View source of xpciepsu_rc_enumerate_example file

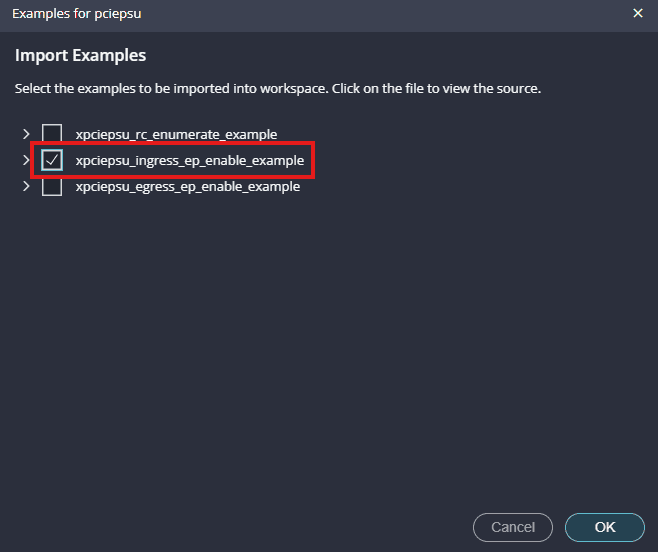pyautogui.click(x=176, y=133)
